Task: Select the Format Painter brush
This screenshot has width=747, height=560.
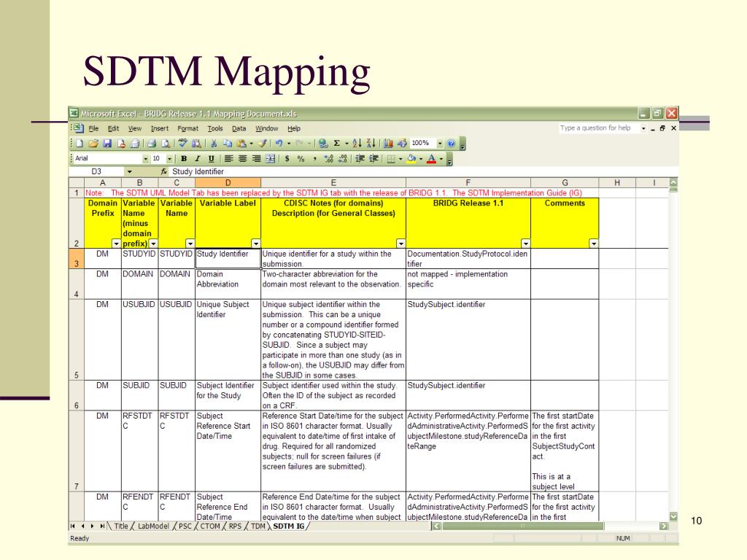Action: (x=263, y=144)
